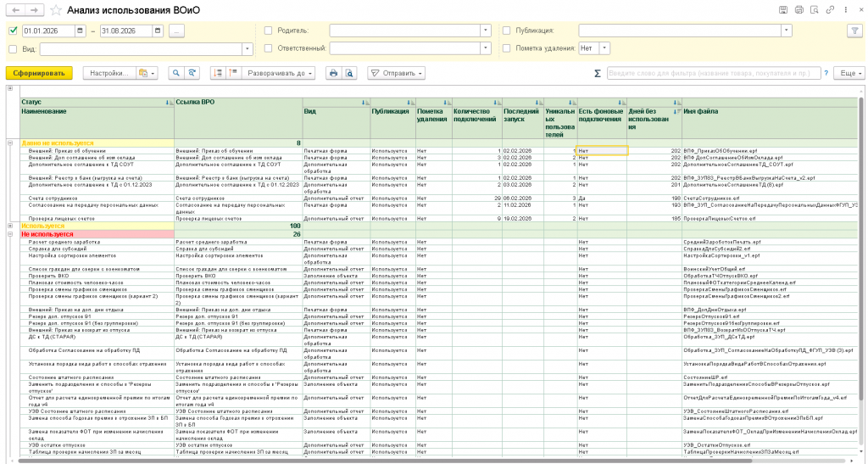
Task: Click top-right printer icon in title bar
Action: [x=798, y=10]
